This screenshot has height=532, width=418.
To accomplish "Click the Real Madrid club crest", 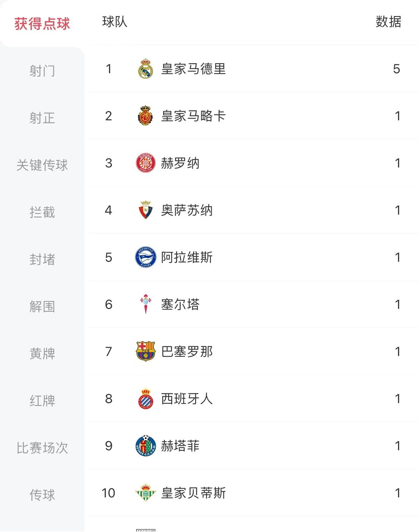I will click(145, 69).
